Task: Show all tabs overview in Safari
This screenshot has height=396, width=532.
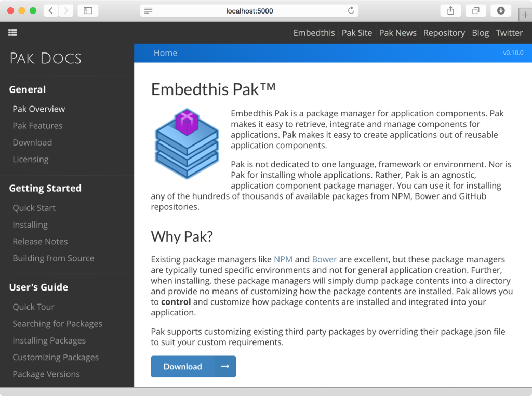Action: 475,10
